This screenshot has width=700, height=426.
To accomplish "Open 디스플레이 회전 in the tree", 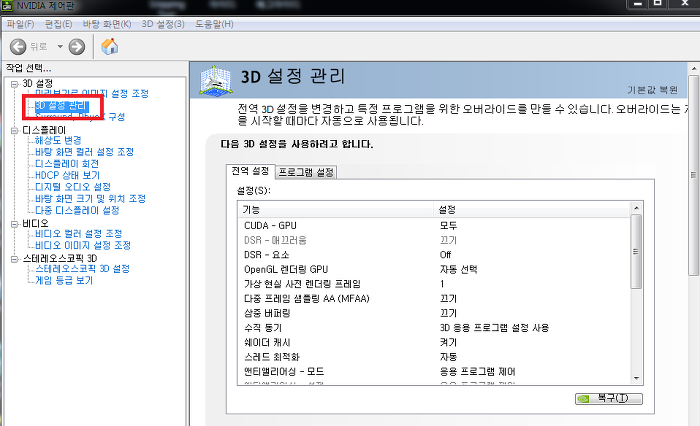I will pos(67,163).
